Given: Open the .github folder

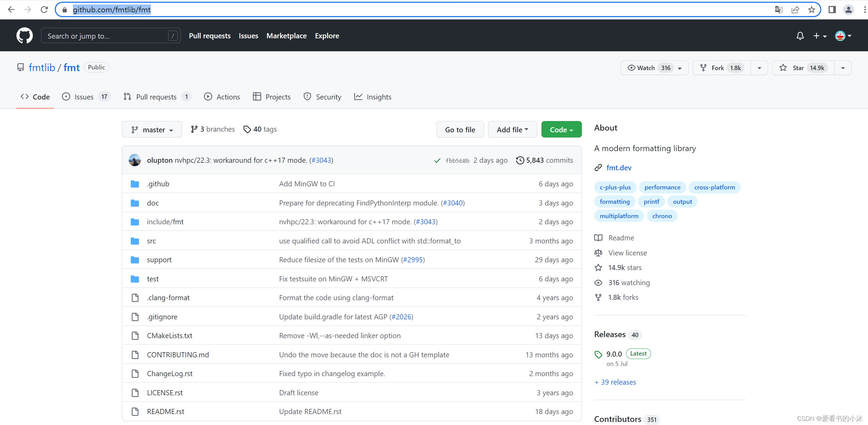Looking at the screenshot, I should (x=158, y=184).
